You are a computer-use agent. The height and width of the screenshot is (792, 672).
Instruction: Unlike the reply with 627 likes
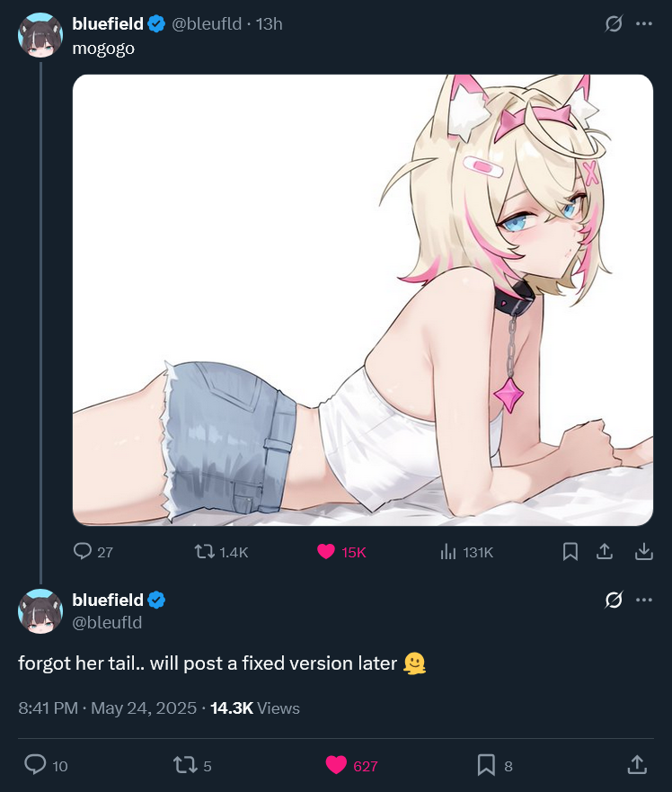point(336,765)
